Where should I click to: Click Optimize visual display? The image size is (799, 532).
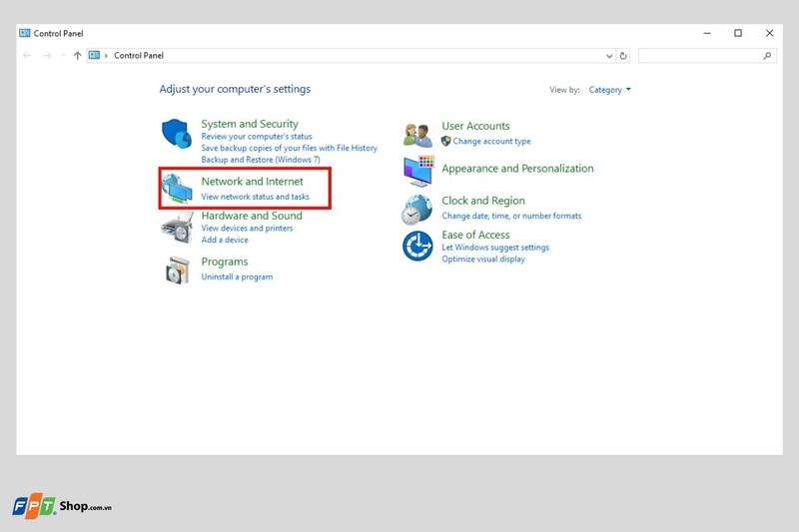click(483, 260)
